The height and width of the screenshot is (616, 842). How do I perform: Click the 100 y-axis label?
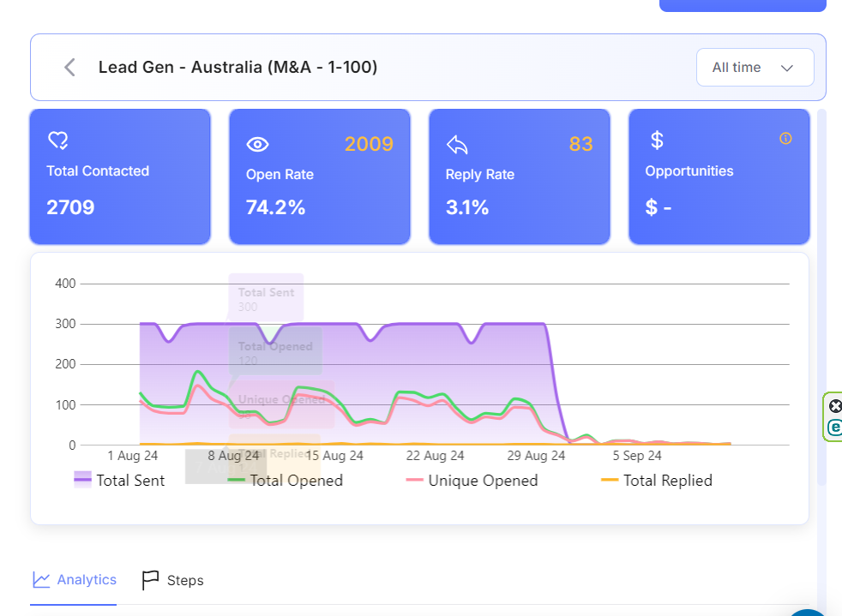click(x=65, y=404)
